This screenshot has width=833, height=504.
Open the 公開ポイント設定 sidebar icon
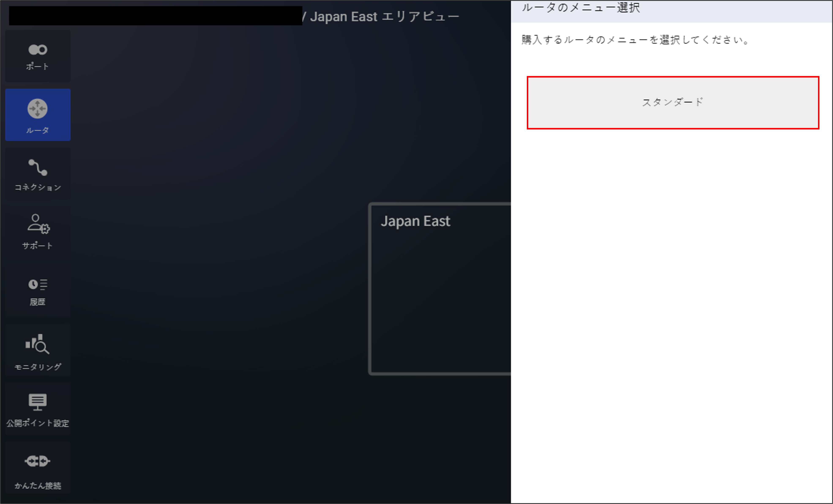pos(38,409)
